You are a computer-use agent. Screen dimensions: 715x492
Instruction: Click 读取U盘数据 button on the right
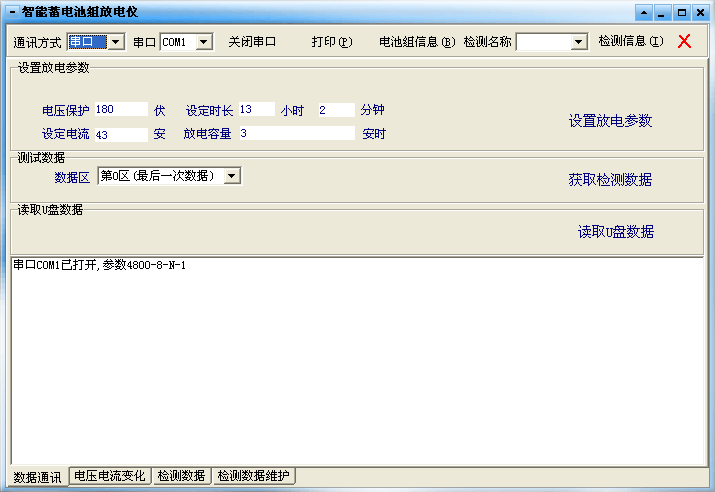click(x=616, y=232)
